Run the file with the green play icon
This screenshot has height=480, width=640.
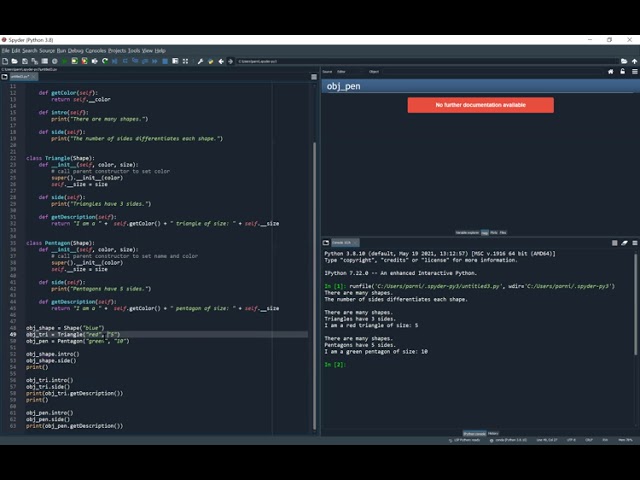[64, 61]
